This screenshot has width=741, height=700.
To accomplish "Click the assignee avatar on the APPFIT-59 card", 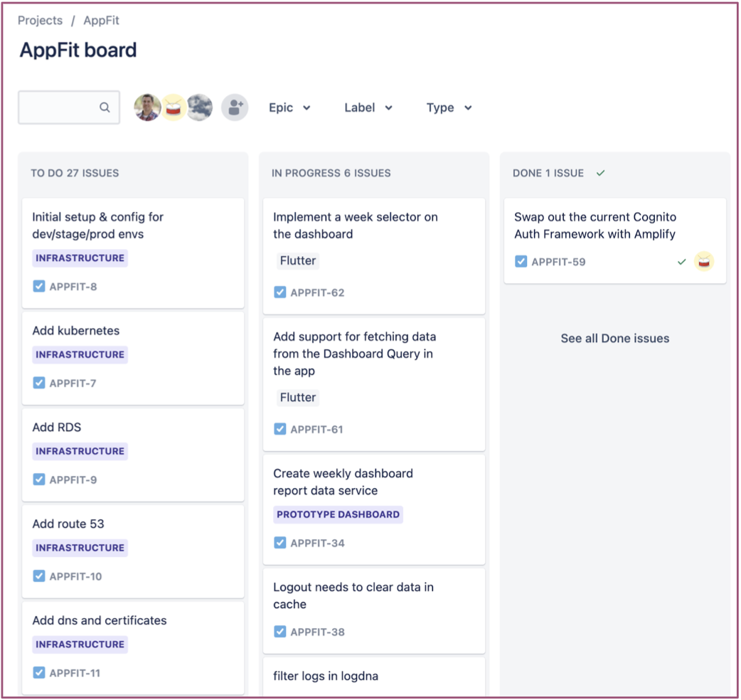I will (x=704, y=262).
